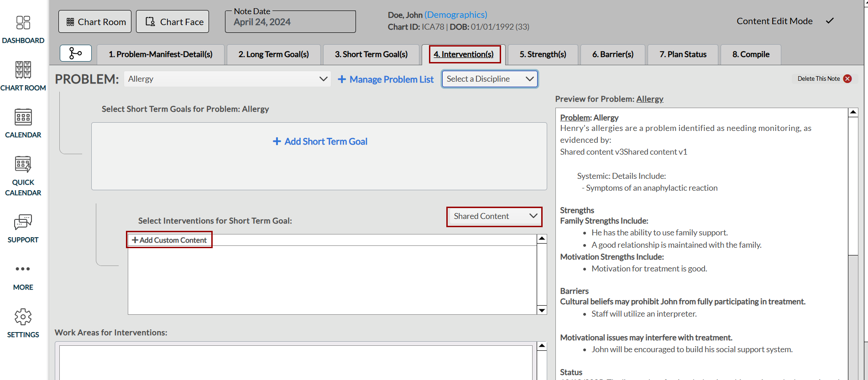Toggle Content Edit Mode checkmark
868x380 pixels.
(x=830, y=21)
